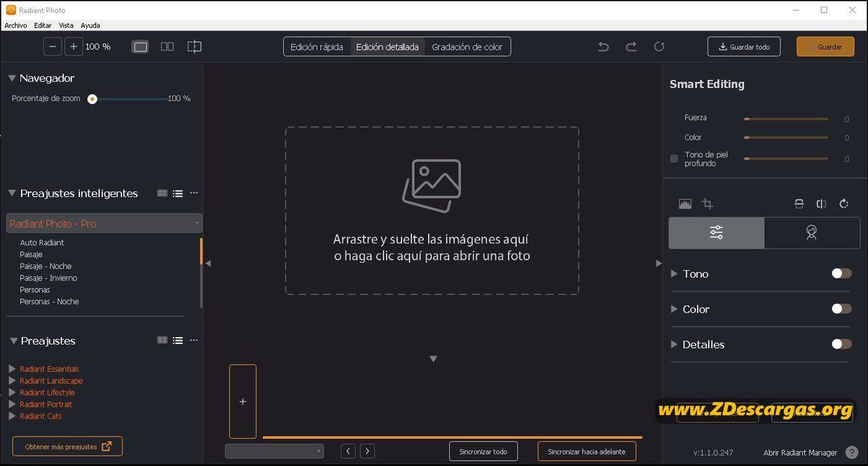Open the Ayuda menu
Image resolution: width=868 pixels, height=466 pixels.
(90, 25)
